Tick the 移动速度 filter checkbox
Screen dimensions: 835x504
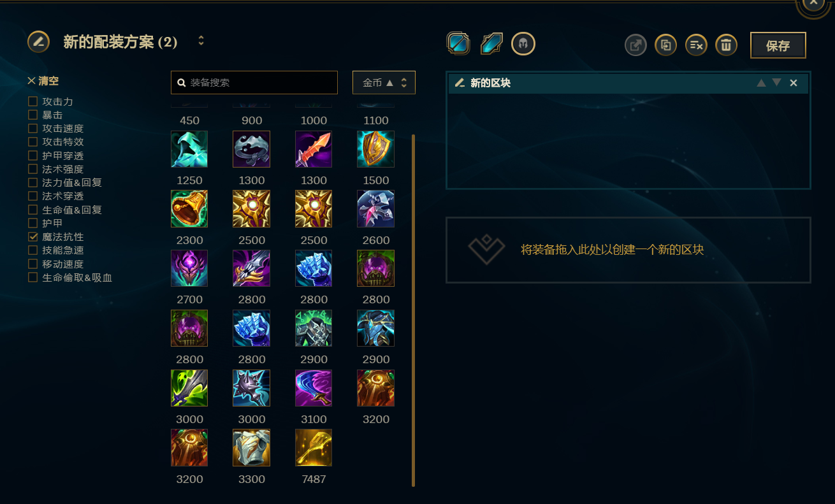[x=33, y=264]
